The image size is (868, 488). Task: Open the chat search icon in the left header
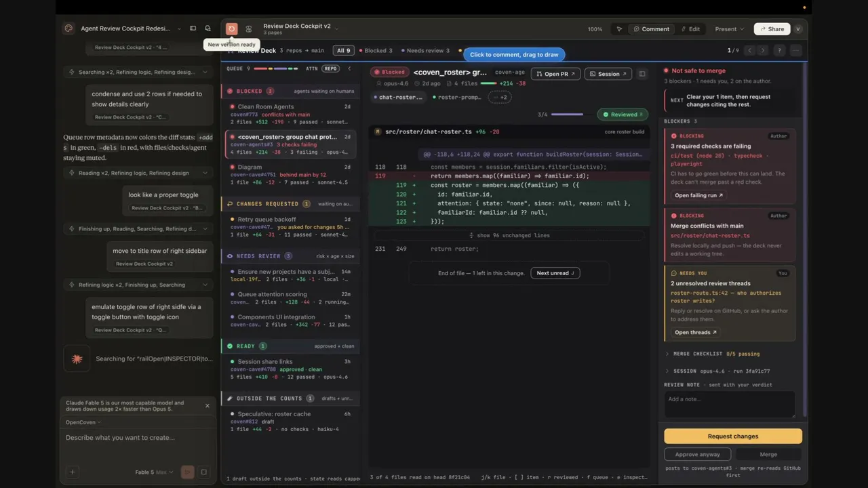coord(208,28)
